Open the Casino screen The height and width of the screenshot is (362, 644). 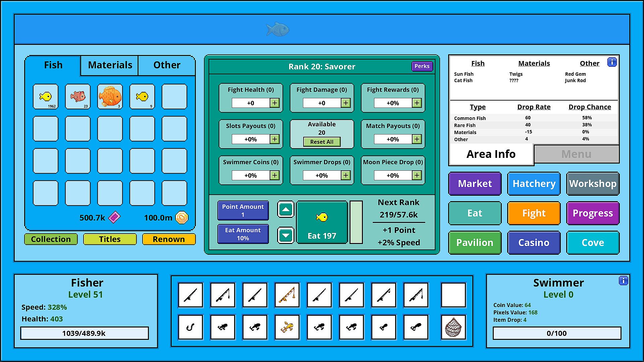coord(534,243)
